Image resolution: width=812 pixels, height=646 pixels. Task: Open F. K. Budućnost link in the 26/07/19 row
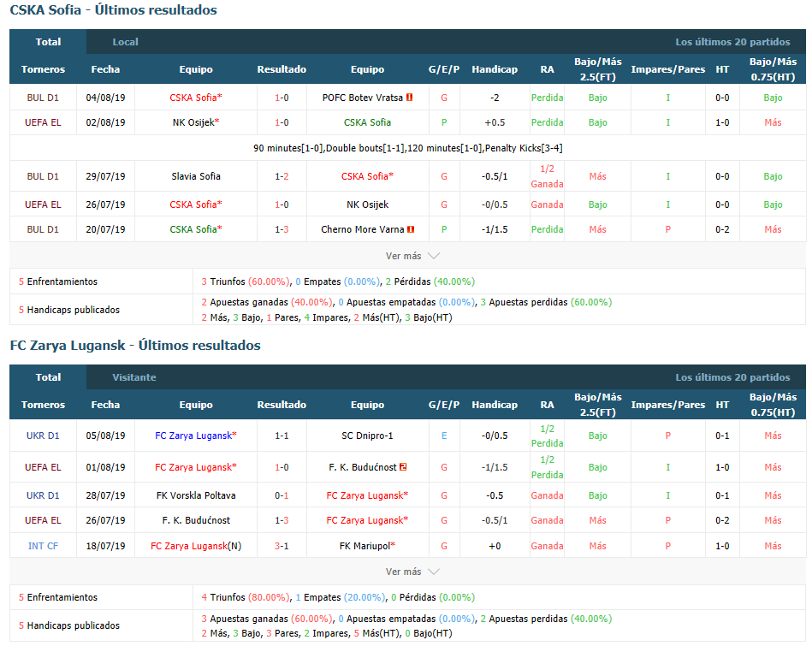(x=196, y=520)
